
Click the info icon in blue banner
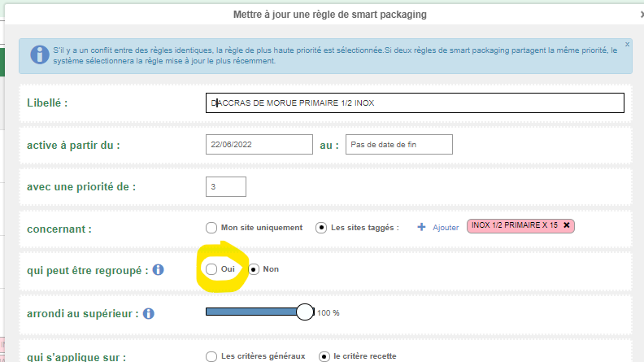point(40,55)
